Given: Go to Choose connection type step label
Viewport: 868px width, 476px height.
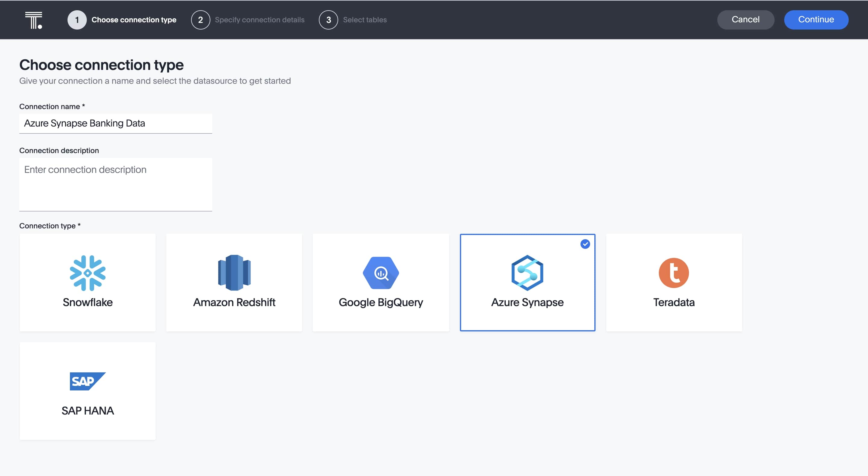Looking at the screenshot, I should click(134, 20).
